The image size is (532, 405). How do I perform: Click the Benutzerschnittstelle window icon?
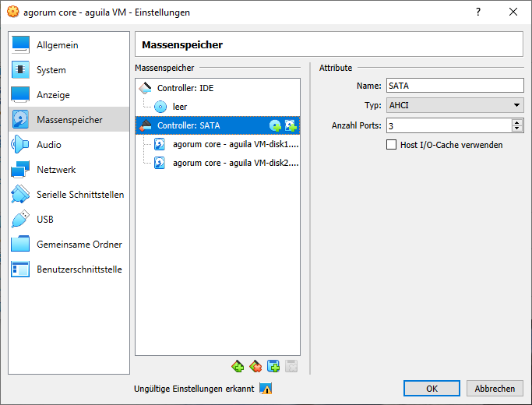20,269
